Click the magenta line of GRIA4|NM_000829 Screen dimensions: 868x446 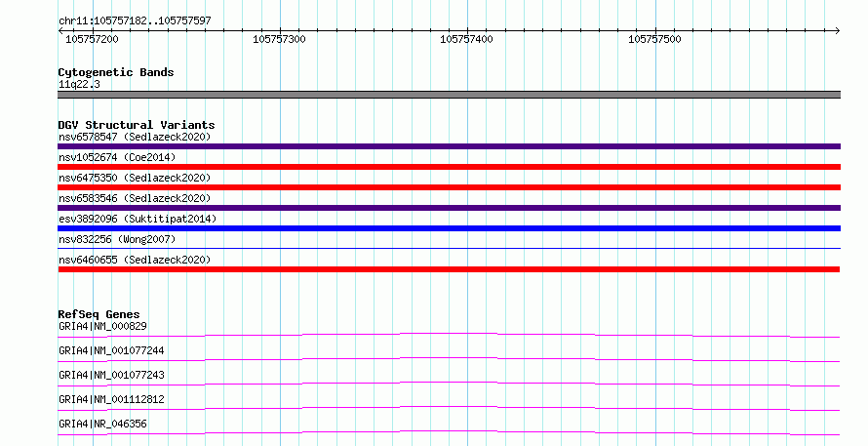coord(449,335)
